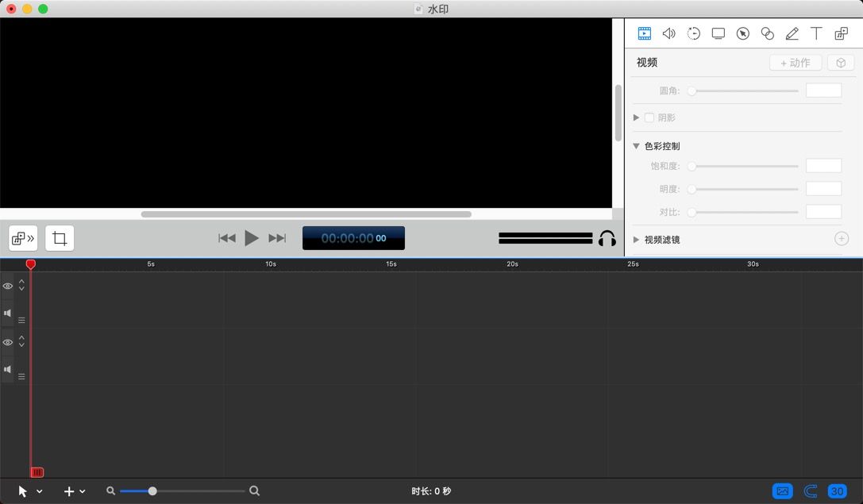Toggle the magnet snapping icon
Image resolution: width=863 pixels, height=504 pixels.
coord(811,491)
